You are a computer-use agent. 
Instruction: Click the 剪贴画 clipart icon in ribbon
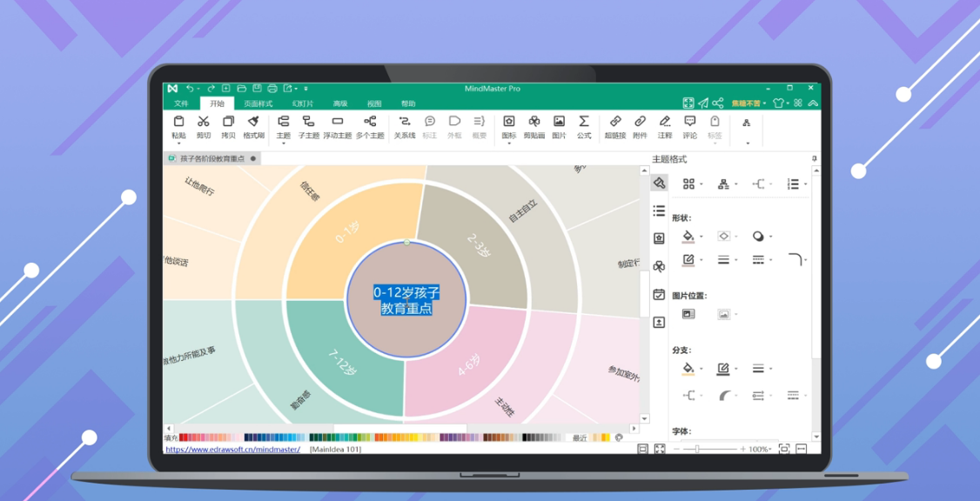(x=534, y=122)
